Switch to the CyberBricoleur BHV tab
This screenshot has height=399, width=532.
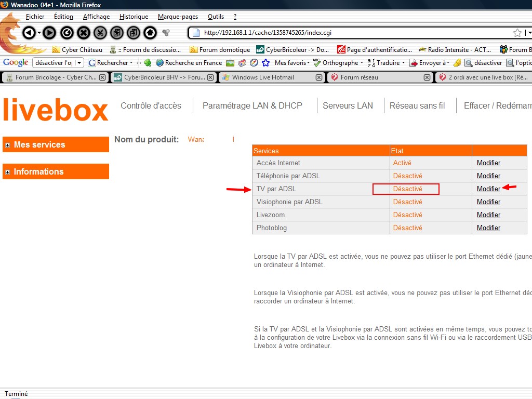[160, 77]
